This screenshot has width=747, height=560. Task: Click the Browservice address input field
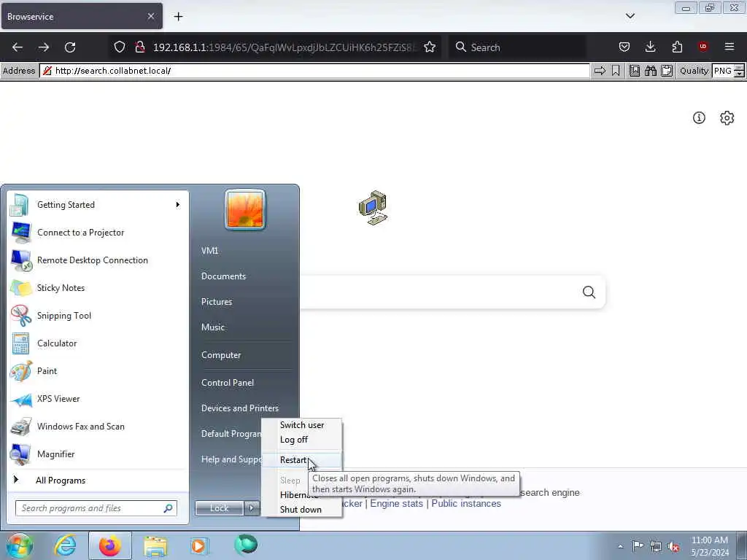pyautogui.click(x=314, y=71)
